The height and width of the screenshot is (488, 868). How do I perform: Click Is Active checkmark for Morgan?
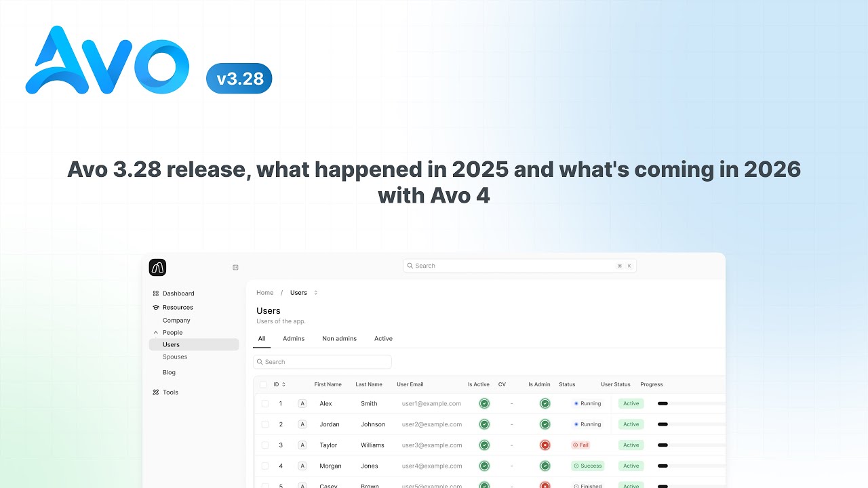tap(484, 466)
